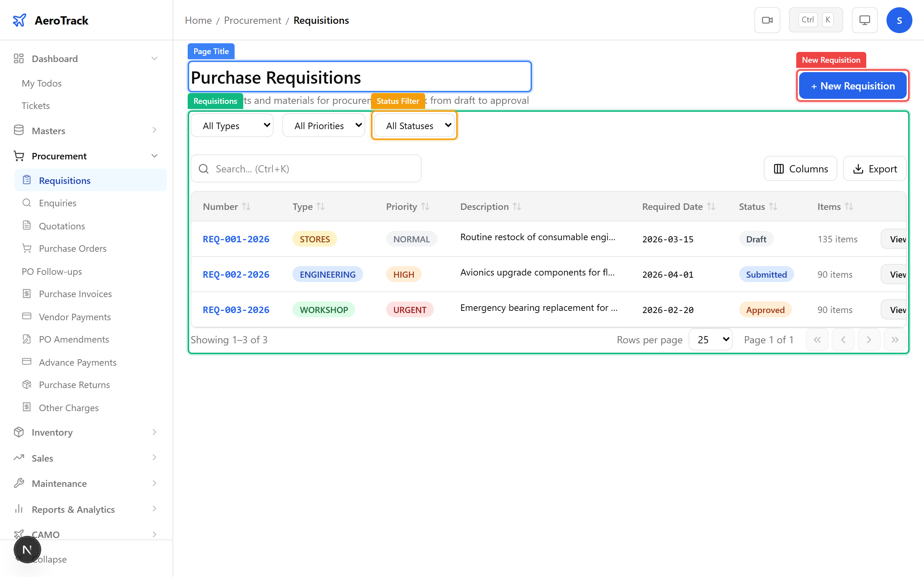
Task: Click the video camera icon in the header
Action: click(767, 20)
